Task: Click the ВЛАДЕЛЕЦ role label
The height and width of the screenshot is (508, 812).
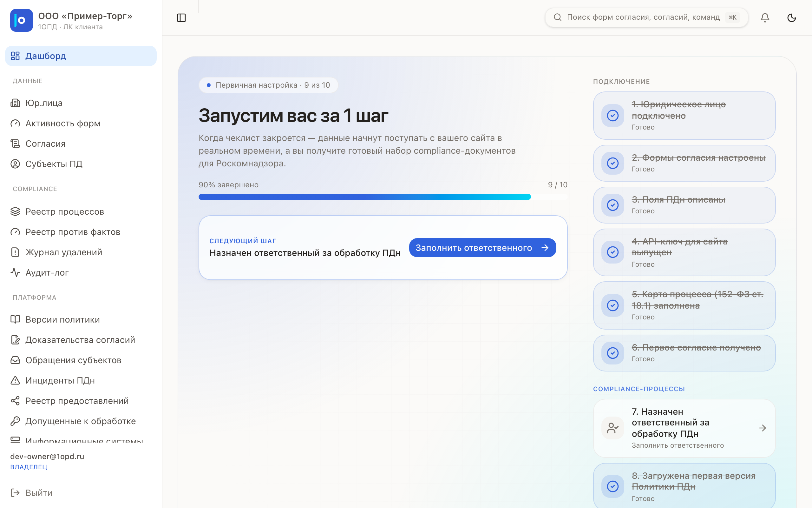Action: click(x=29, y=467)
